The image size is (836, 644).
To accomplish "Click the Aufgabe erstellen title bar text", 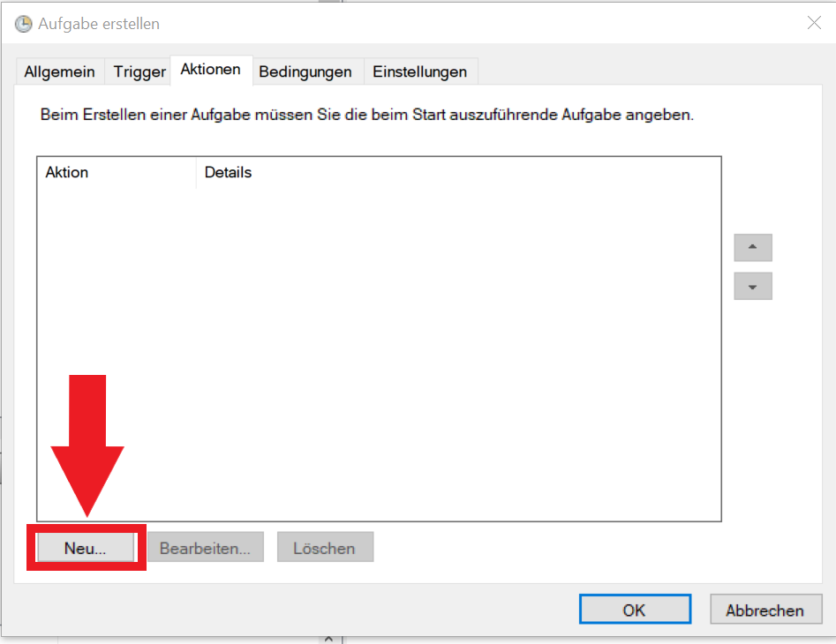I will point(99,24).
